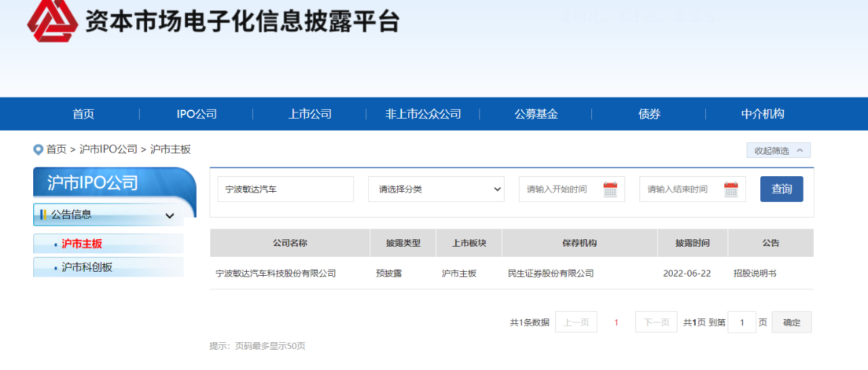Open the 首页 navigation tab
The image size is (868, 370).
tap(83, 114)
